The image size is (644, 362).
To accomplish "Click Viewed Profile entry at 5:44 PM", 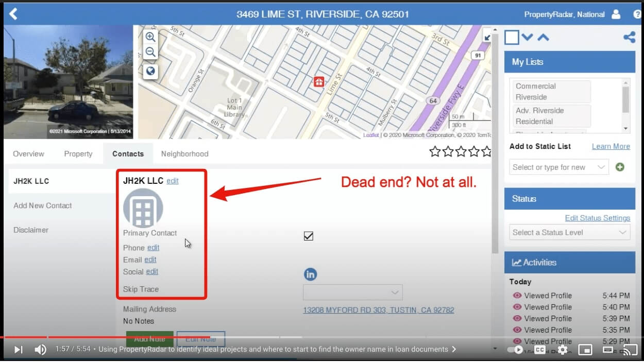I will [x=571, y=296].
